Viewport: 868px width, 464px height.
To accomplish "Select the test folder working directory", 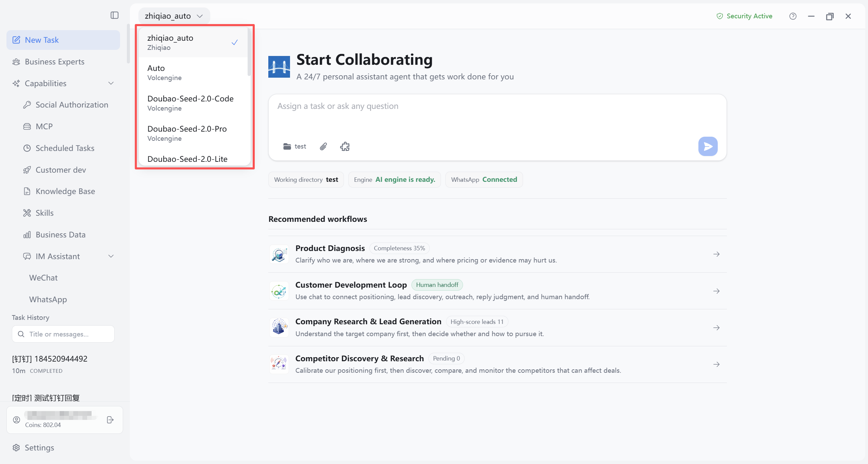I will [x=294, y=146].
